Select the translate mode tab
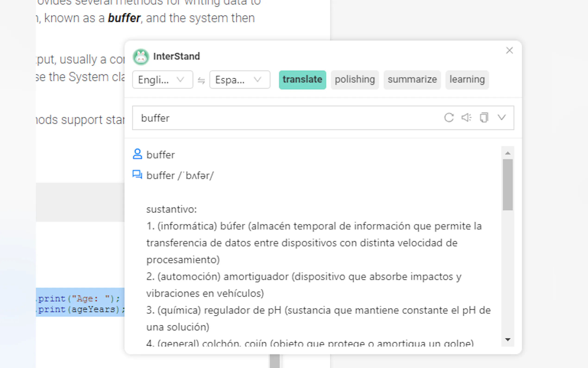The width and height of the screenshot is (588, 368). (302, 79)
